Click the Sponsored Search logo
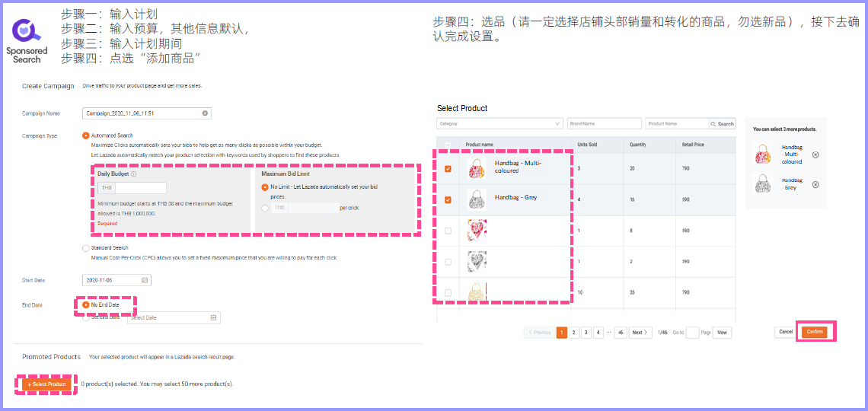This screenshot has width=868, height=411. tap(27, 40)
